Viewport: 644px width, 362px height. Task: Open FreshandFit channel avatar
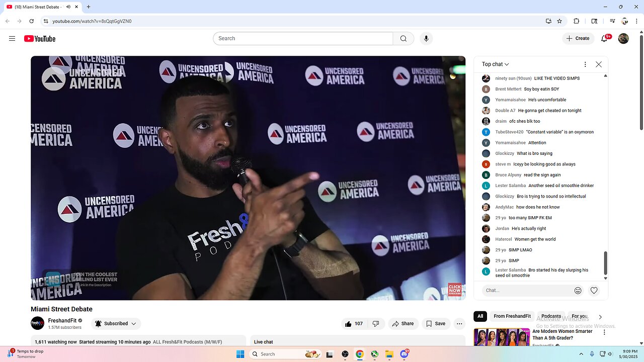[x=37, y=323]
